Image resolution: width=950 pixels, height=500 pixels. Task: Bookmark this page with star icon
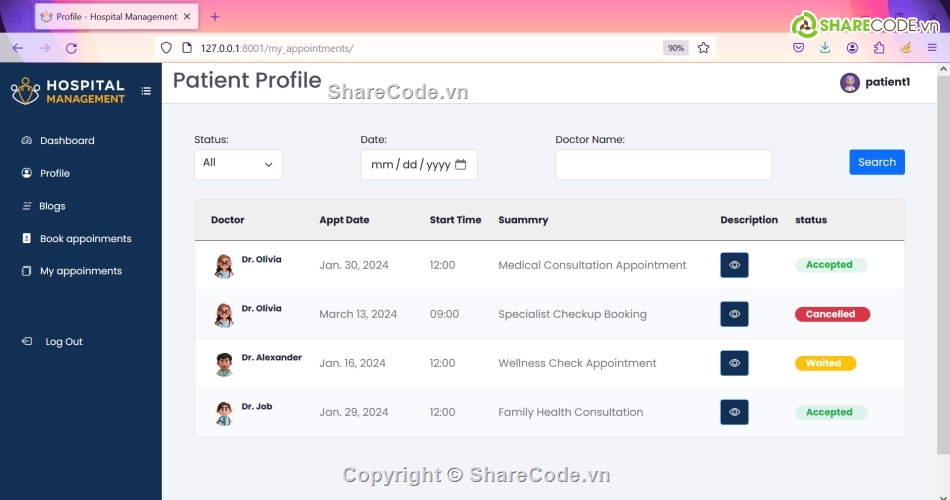(703, 48)
